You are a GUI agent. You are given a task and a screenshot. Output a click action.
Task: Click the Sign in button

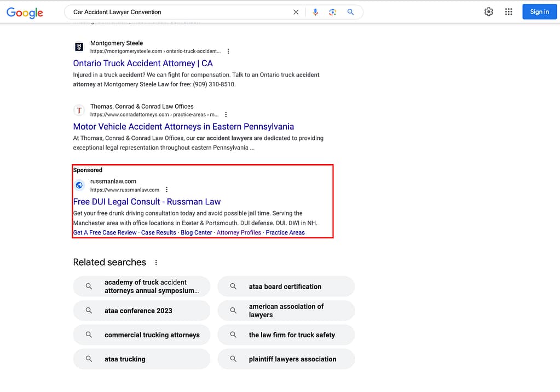539,12
